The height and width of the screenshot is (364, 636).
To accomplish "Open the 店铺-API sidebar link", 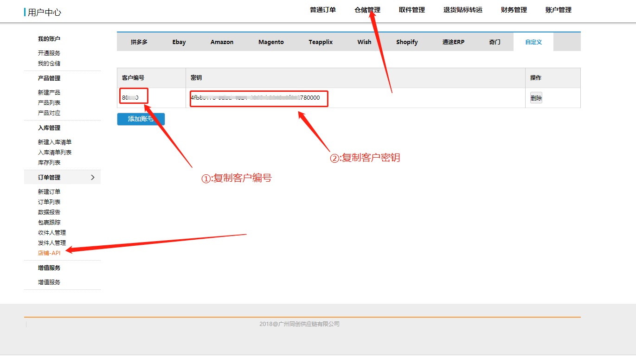I will [x=49, y=253].
